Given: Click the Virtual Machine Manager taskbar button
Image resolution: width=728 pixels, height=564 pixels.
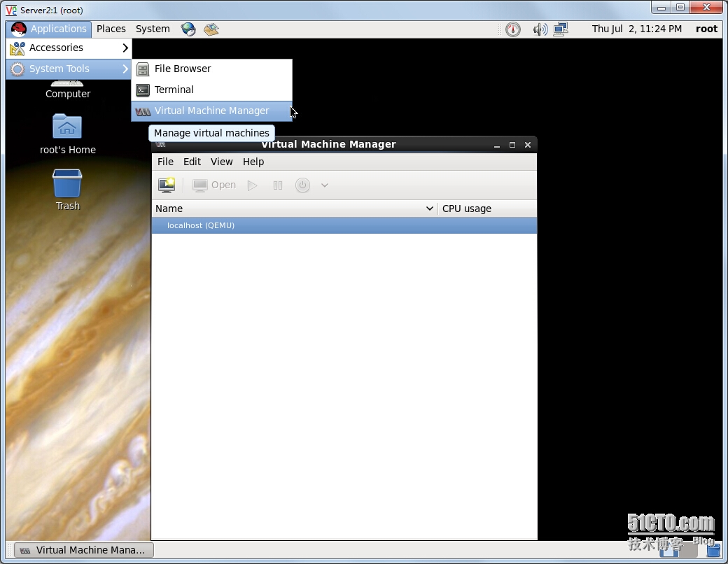Looking at the screenshot, I should [x=84, y=550].
